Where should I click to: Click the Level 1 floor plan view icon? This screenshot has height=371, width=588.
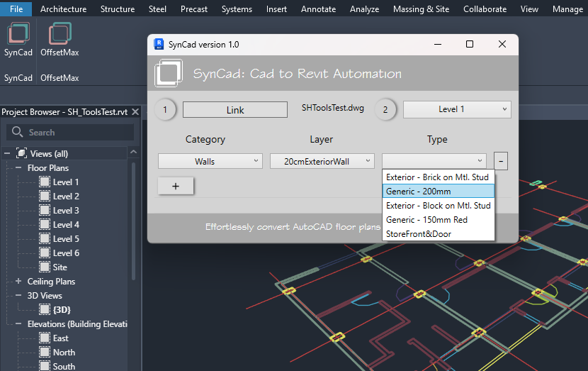coord(45,182)
